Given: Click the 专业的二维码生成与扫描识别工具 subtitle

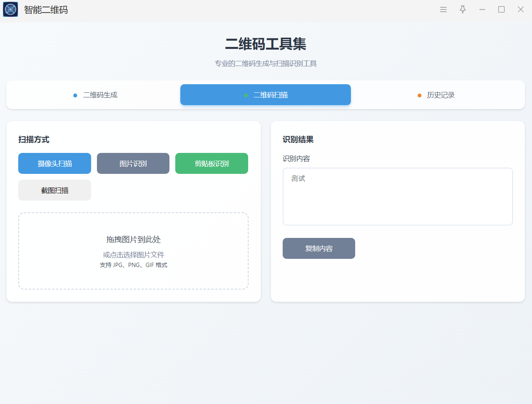Looking at the screenshot, I should [266, 64].
